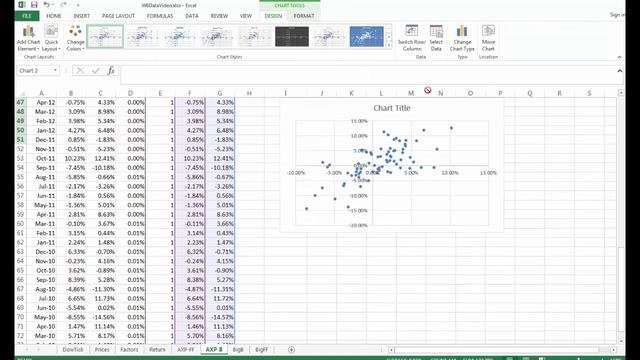
Task: Add a new sheet with plus icon
Action: [x=291, y=349]
